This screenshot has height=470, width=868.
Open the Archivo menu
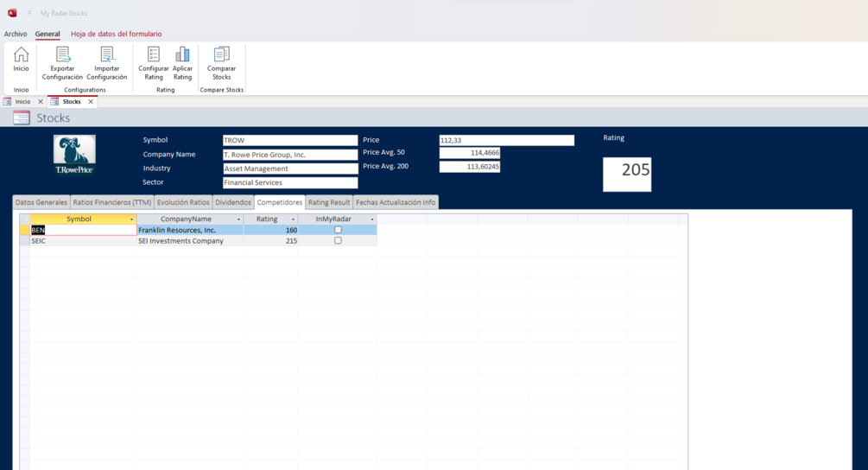(x=16, y=34)
